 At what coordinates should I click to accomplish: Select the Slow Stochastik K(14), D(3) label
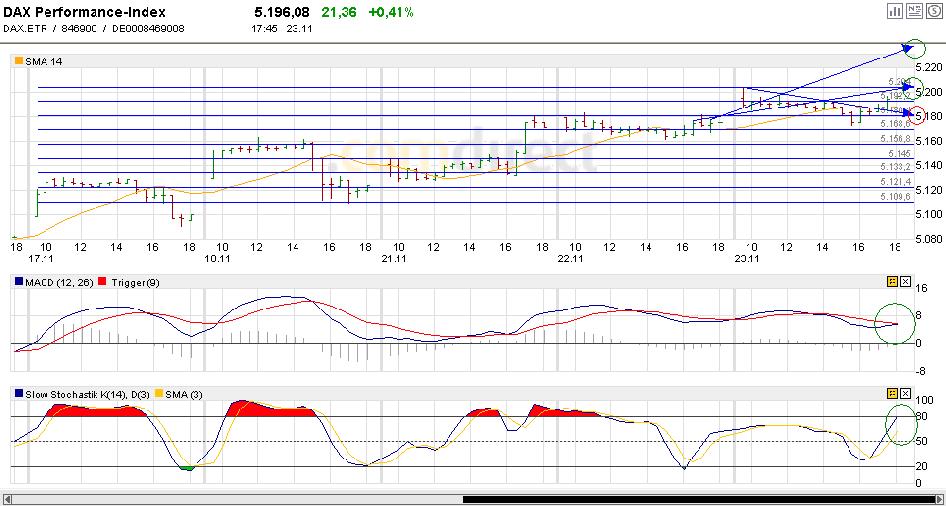point(87,394)
